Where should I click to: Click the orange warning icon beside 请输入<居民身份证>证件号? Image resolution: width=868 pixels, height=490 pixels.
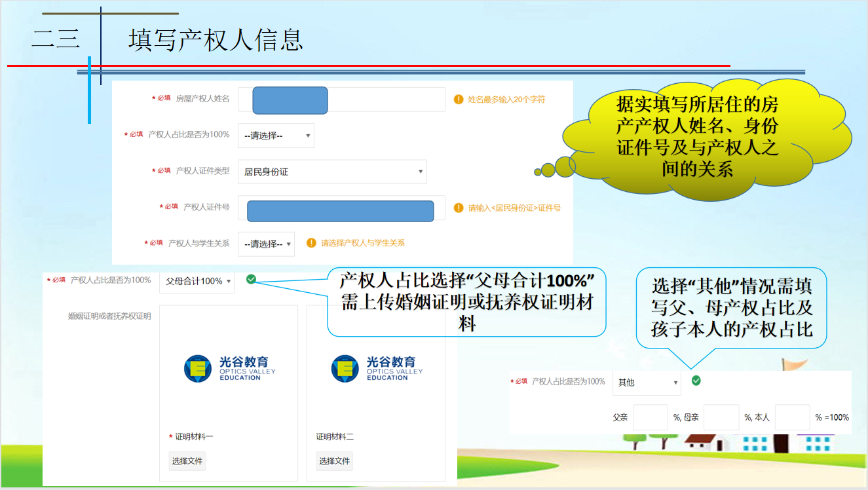coord(459,208)
